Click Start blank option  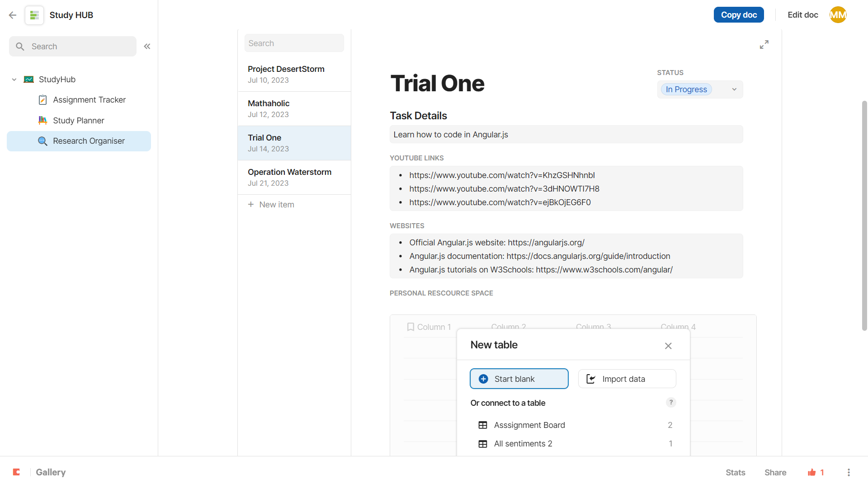pyautogui.click(x=519, y=379)
